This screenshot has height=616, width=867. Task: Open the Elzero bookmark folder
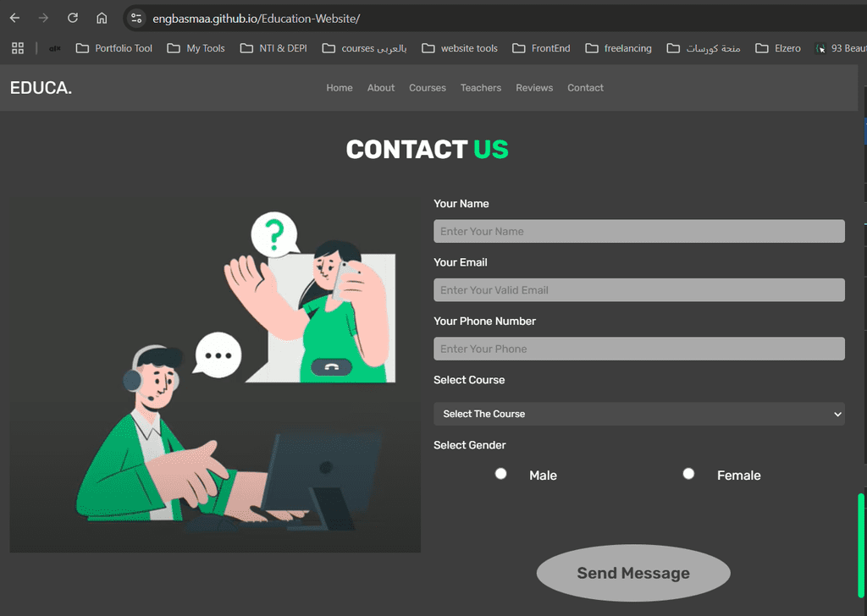(x=778, y=48)
